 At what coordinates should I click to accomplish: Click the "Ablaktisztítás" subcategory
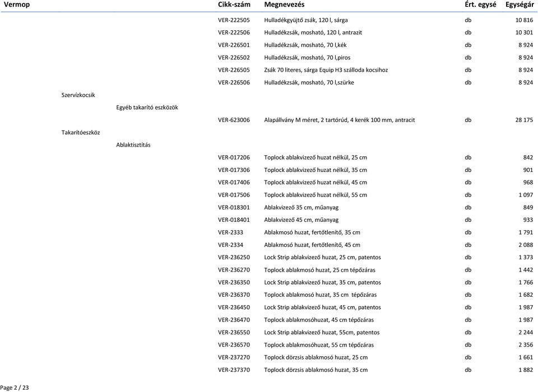133,145
